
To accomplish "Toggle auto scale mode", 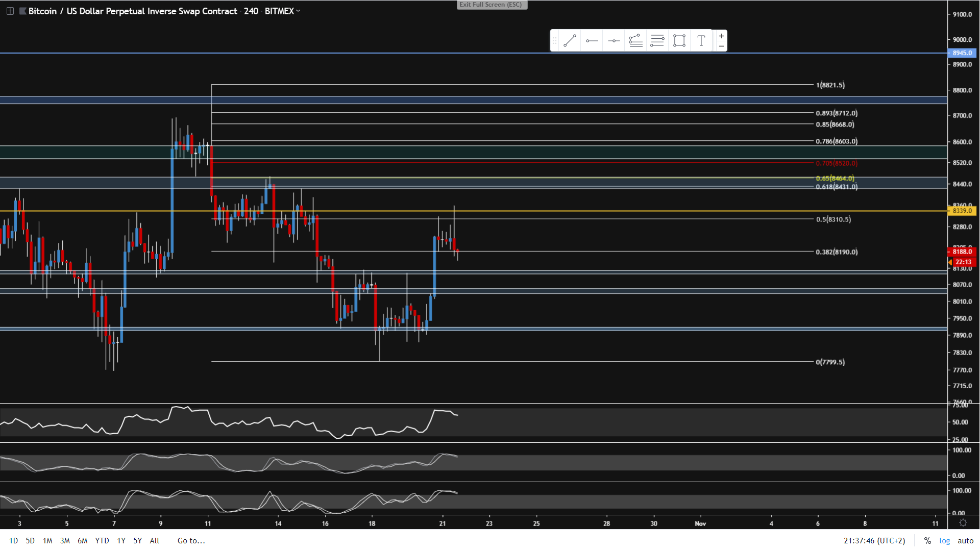I will tap(965, 541).
